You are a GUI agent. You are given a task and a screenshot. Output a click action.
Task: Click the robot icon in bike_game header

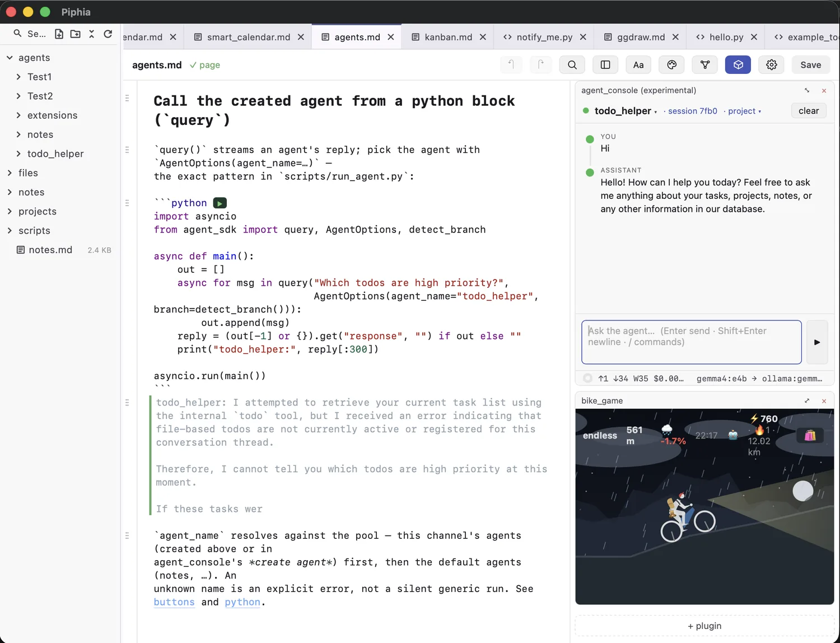(733, 435)
